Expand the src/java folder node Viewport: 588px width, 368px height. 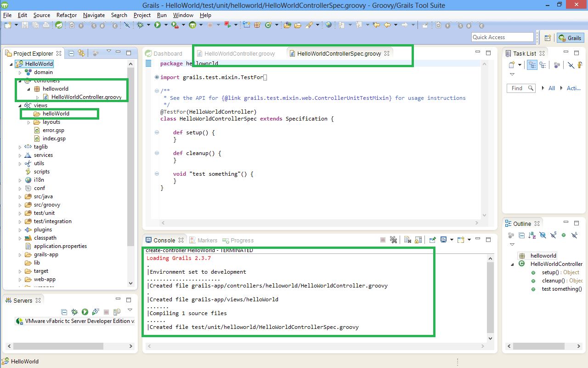point(20,196)
